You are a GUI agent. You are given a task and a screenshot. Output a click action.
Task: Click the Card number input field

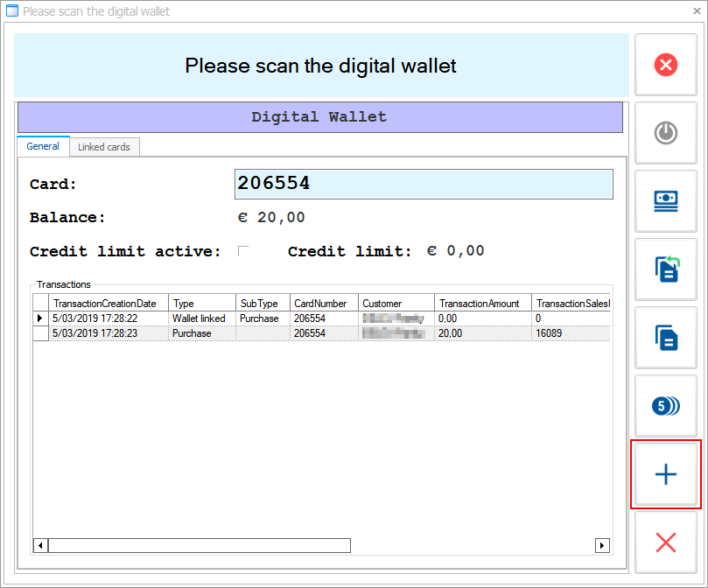(424, 184)
